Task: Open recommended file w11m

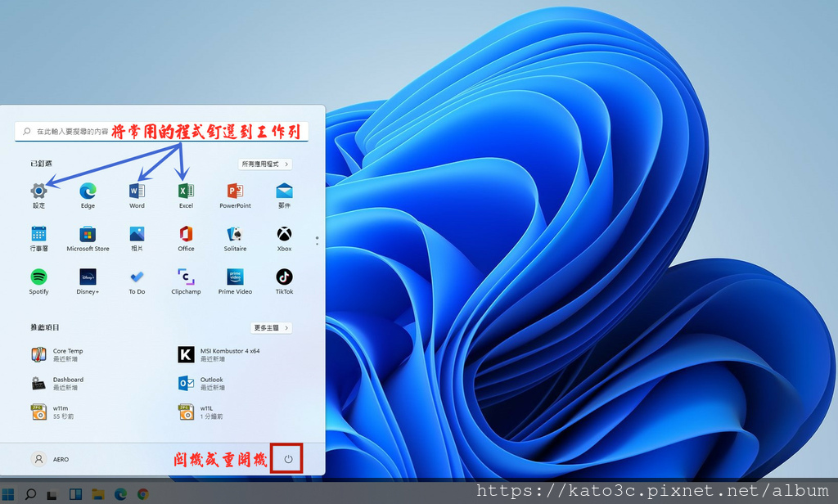Action: [x=52, y=412]
